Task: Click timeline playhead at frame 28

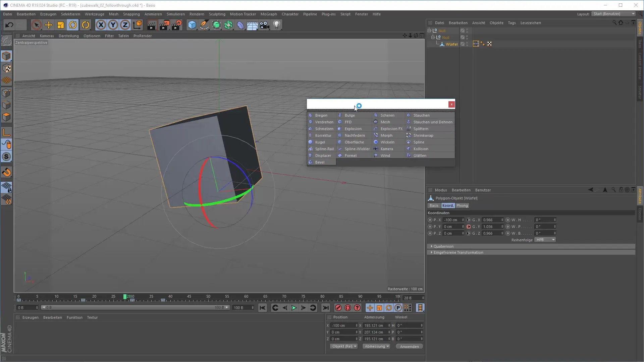Action: (125, 297)
